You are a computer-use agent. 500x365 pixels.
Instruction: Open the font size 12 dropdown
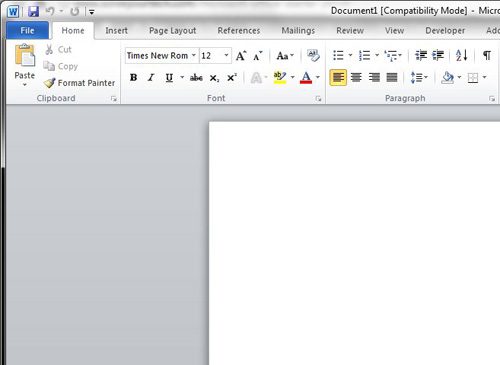click(226, 55)
